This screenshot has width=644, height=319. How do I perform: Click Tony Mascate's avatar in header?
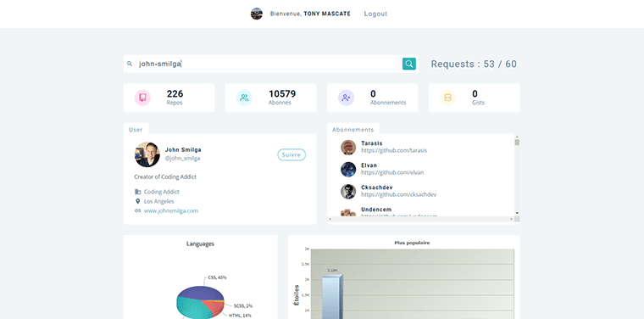click(x=256, y=14)
